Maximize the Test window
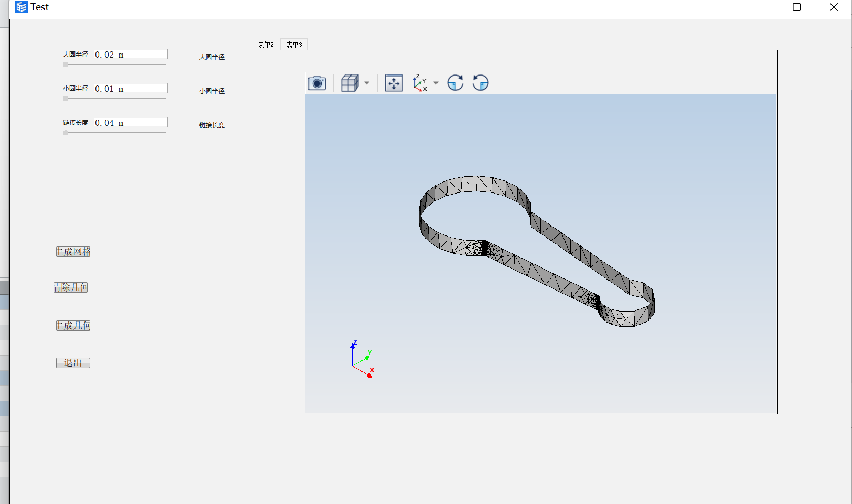This screenshot has height=504, width=852. 796,7
